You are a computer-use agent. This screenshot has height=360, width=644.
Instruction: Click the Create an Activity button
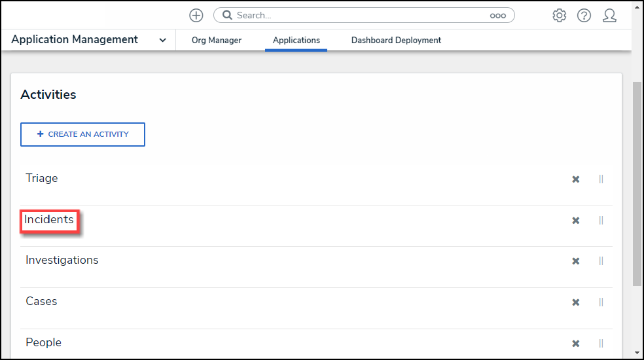pyautogui.click(x=82, y=134)
